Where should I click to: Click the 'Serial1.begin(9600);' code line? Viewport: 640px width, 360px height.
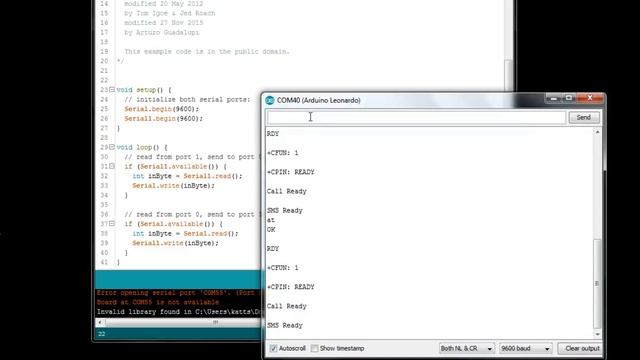(x=163, y=118)
